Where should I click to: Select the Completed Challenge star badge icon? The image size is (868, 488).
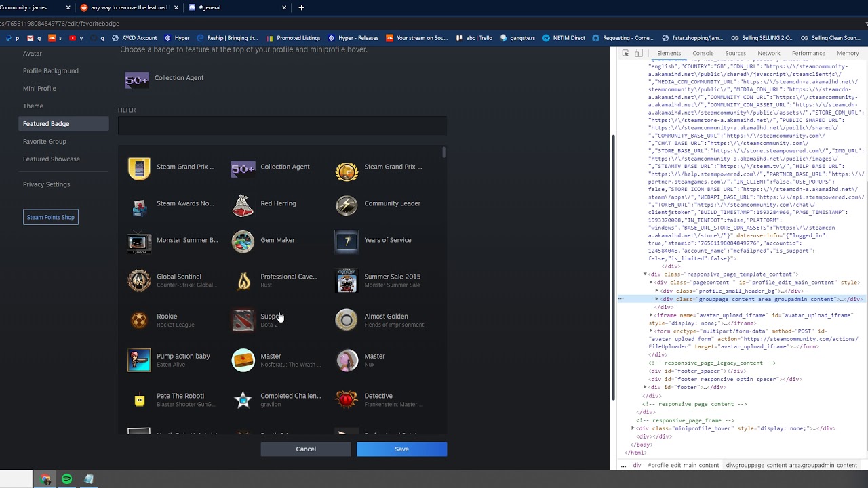click(243, 400)
